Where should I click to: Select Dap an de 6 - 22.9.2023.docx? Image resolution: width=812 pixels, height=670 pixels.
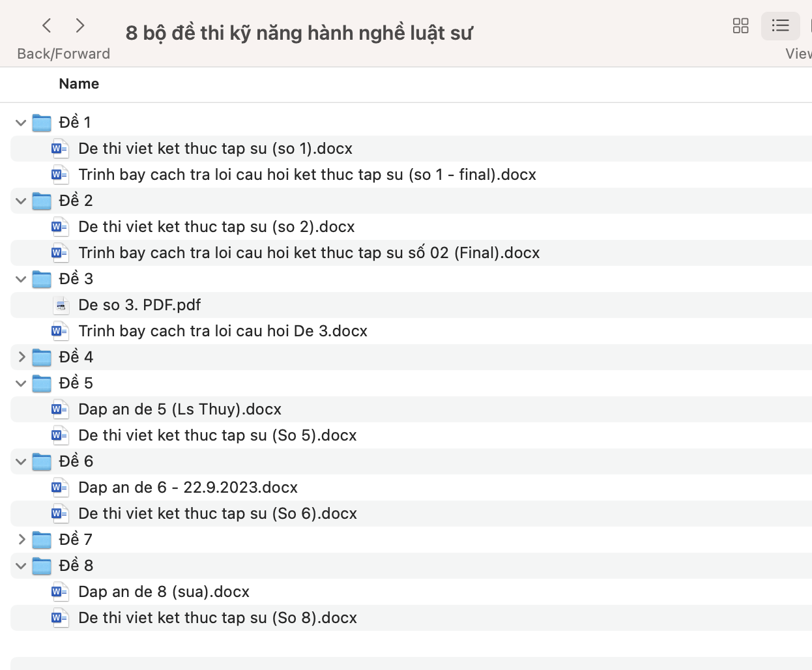click(x=188, y=488)
